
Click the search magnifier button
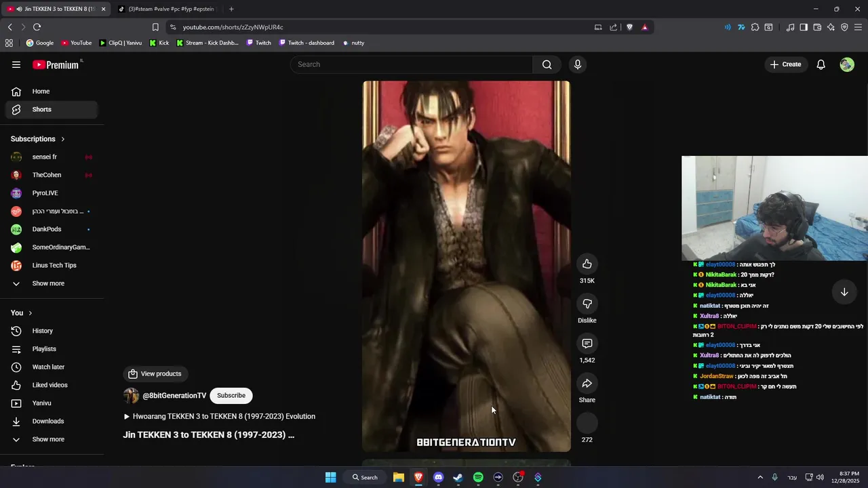(x=547, y=64)
